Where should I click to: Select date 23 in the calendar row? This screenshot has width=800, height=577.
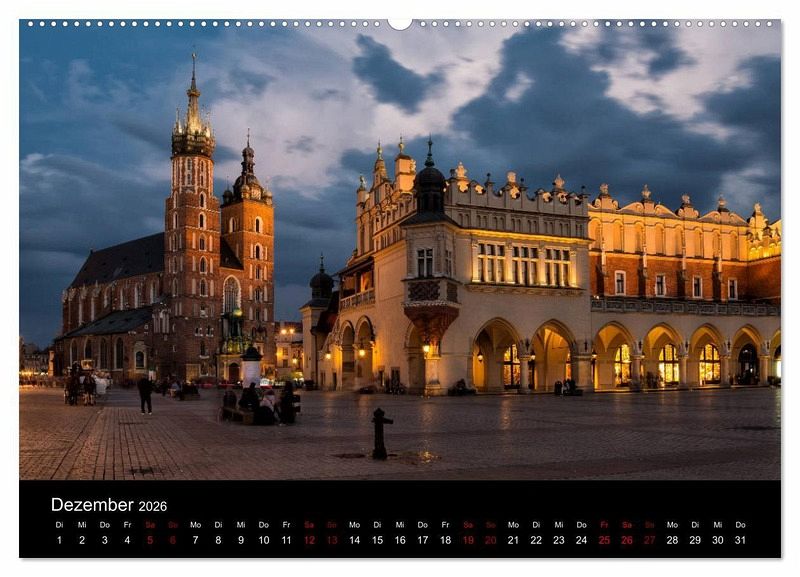pos(559,540)
